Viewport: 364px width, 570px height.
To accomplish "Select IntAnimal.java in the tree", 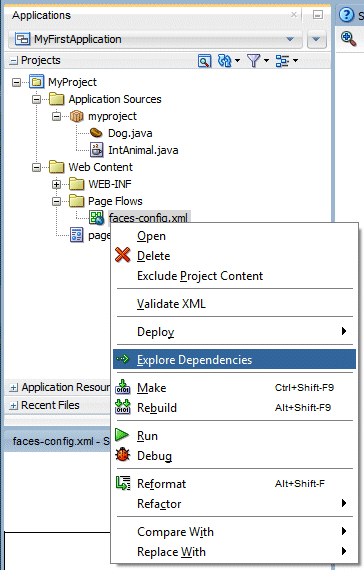I will (143, 150).
